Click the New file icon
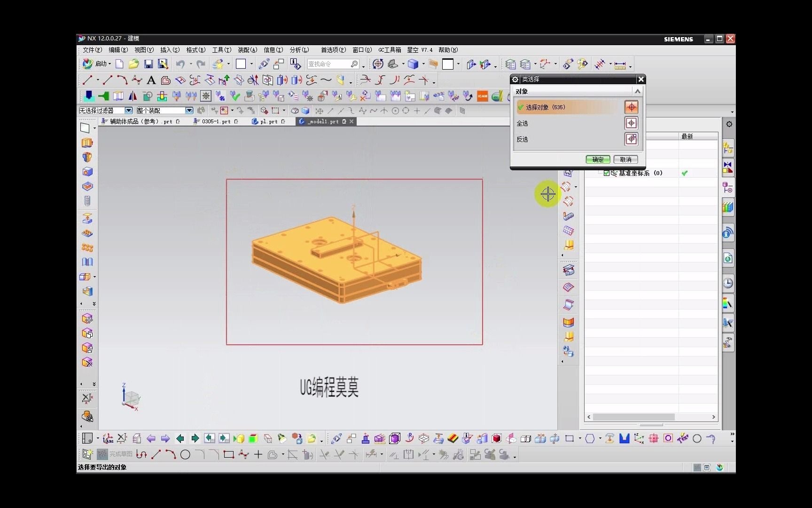 pyautogui.click(x=119, y=64)
